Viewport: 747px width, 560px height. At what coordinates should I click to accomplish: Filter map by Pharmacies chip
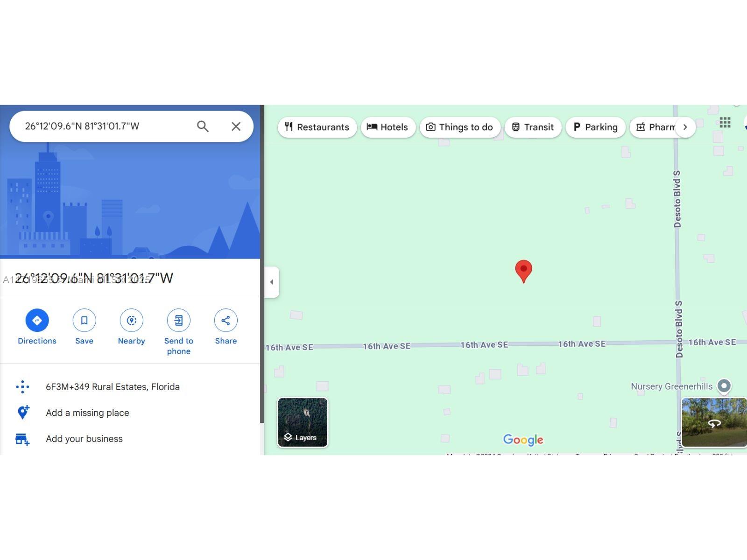point(653,127)
